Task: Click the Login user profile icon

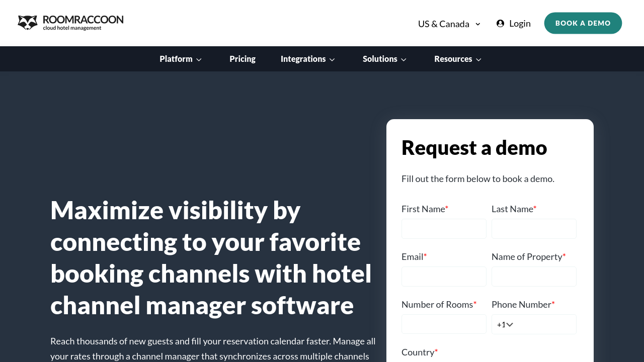Action: tap(500, 24)
